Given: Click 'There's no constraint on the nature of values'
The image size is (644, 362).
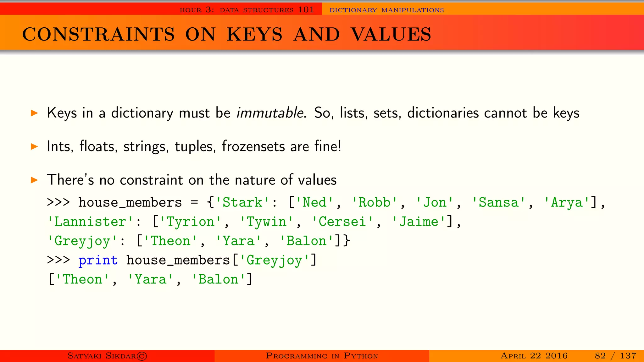Looking at the screenshot, I should [192, 180].
